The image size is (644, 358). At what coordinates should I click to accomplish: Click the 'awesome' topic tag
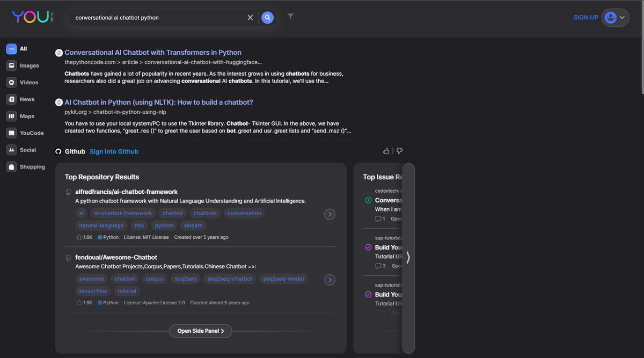(91, 279)
